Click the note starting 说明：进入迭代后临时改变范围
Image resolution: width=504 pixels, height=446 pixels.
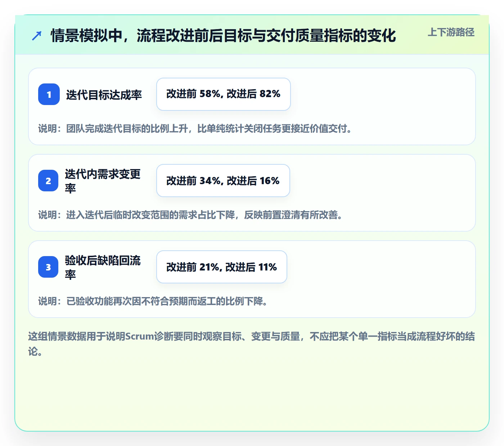point(190,215)
